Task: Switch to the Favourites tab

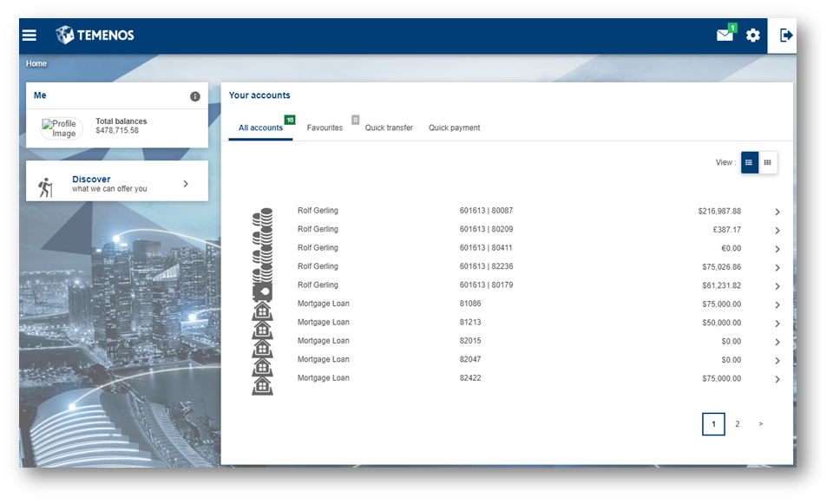Action: 325,128
